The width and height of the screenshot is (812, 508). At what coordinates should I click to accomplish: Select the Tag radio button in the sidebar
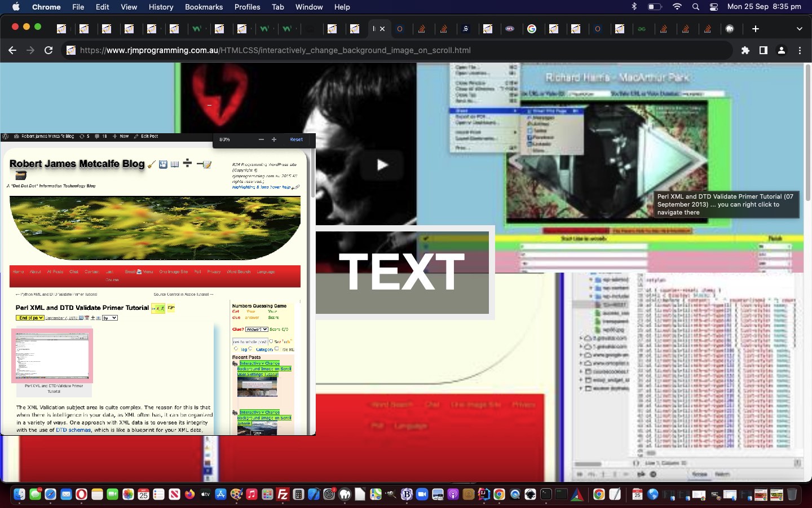pyautogui.click(x=236, y=349)
